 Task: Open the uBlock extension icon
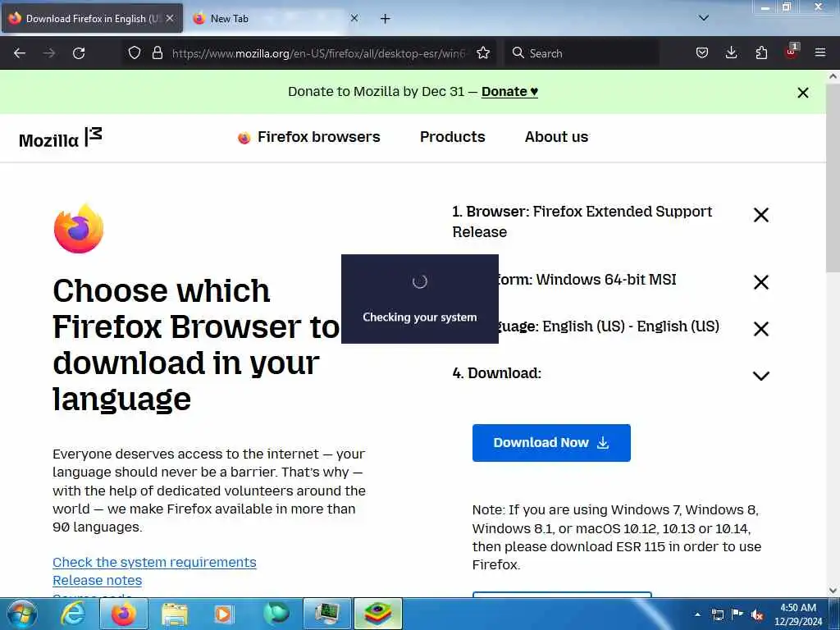coord(792,52)
